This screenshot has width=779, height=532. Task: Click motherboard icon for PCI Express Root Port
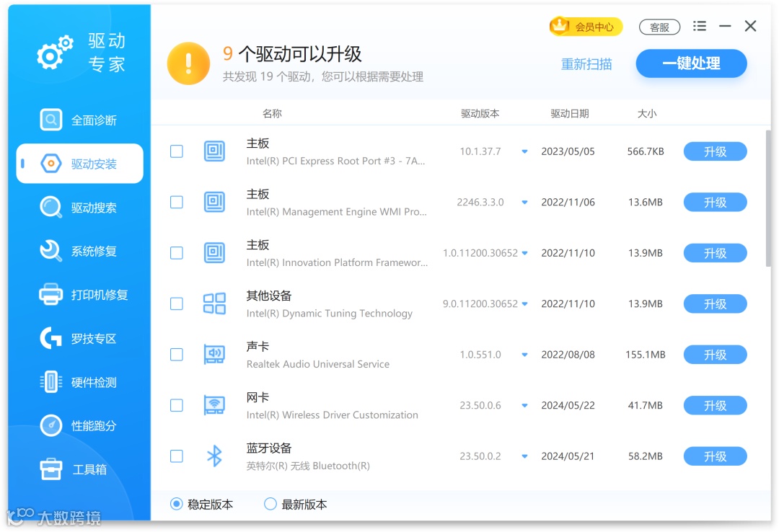(214, 151)
